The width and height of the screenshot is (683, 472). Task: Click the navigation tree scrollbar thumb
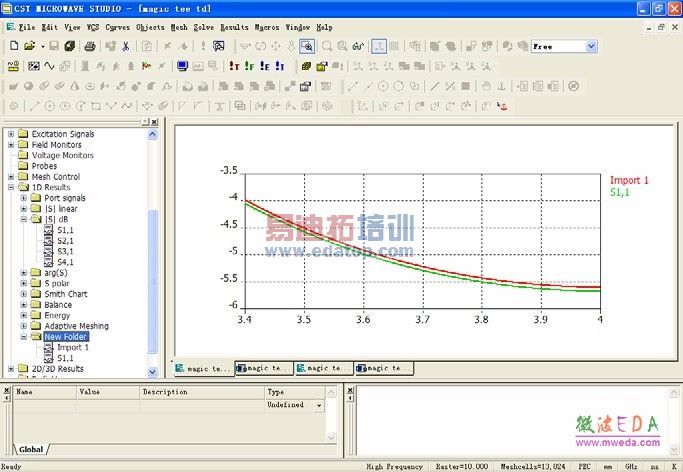(152, 281)
